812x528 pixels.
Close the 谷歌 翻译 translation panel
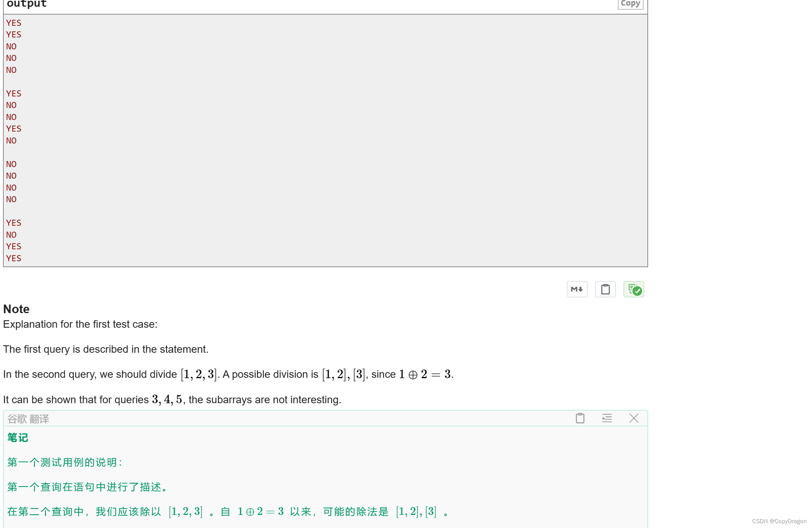(x=634, y=418)
